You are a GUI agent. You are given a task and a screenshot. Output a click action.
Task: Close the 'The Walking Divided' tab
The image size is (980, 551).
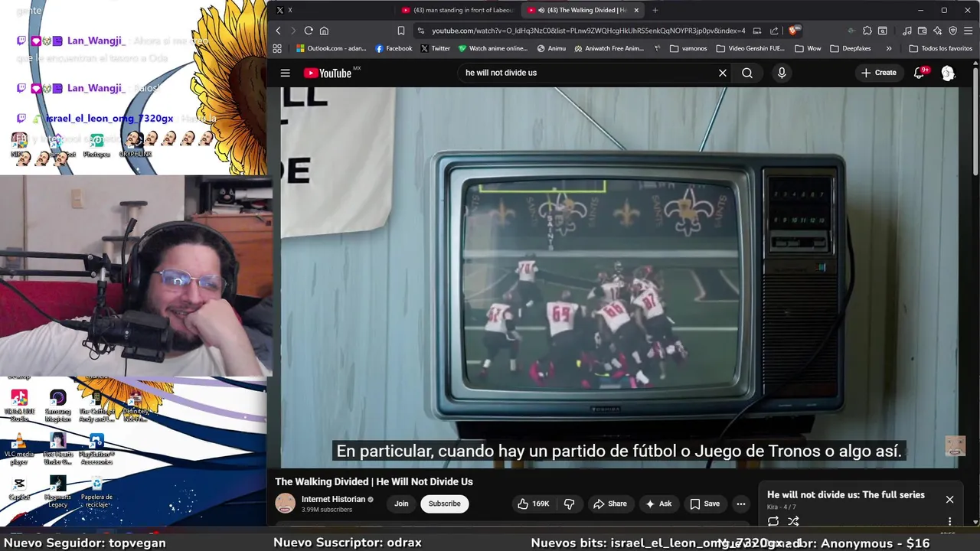[x=636, y=10]
